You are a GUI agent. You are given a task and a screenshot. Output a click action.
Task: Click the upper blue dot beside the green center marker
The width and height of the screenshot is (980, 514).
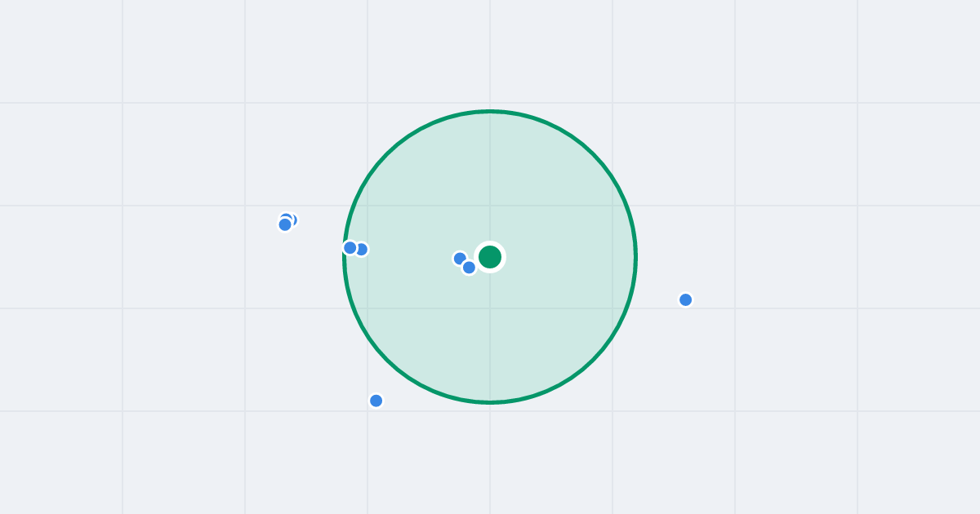460,259
